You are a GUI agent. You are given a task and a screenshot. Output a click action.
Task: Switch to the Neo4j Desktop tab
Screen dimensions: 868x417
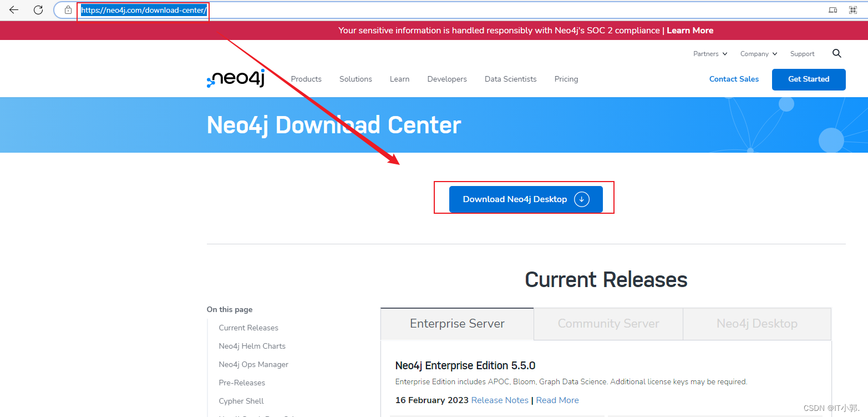pos(757,324)
